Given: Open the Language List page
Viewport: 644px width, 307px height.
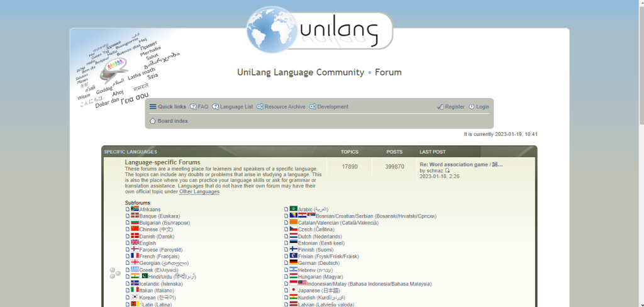Looking at the screenshot, I should [233, 107].
